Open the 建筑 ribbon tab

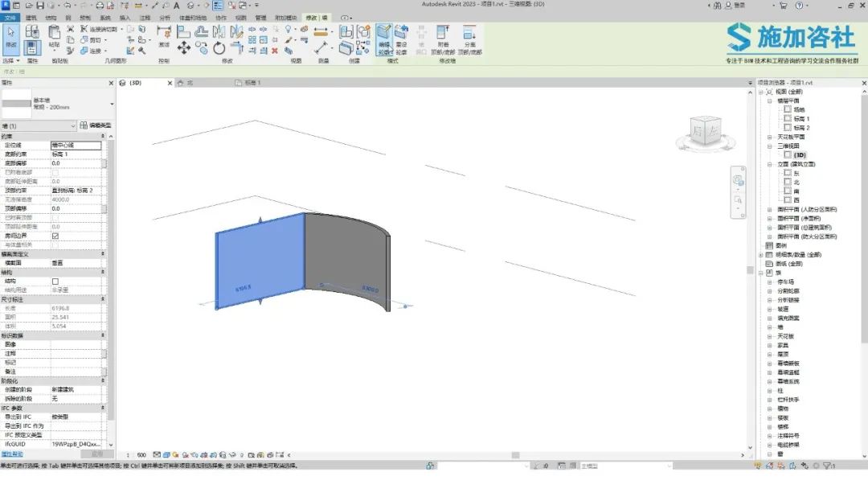pos(31,17)
